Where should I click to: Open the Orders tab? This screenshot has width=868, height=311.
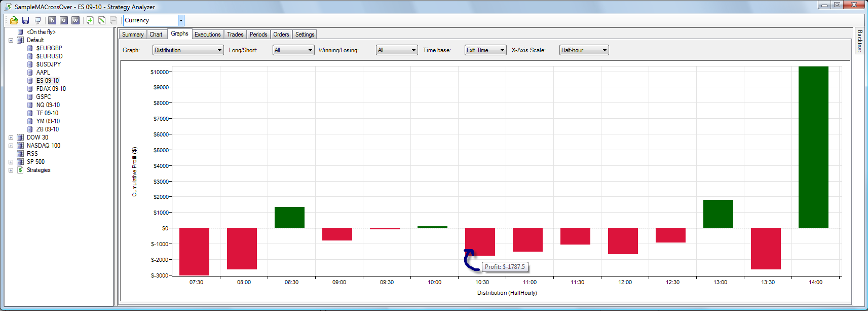tap(281, 34)
